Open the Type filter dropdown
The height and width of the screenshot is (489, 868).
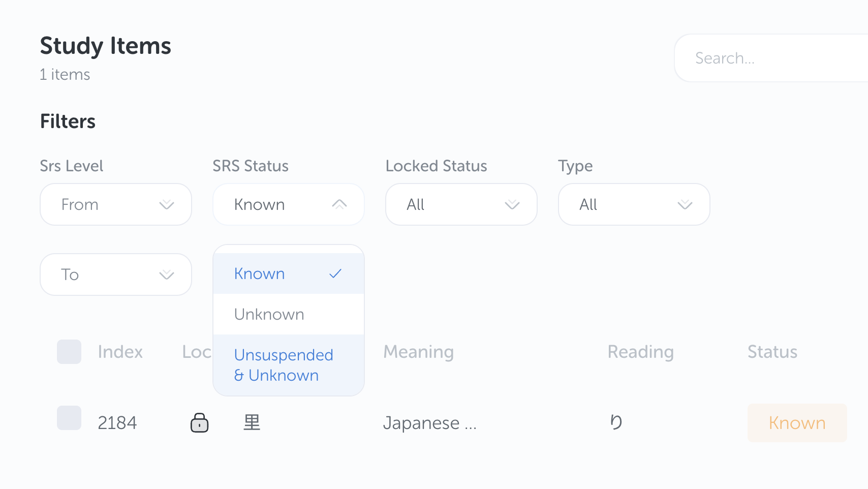click(x=634, y=204)
